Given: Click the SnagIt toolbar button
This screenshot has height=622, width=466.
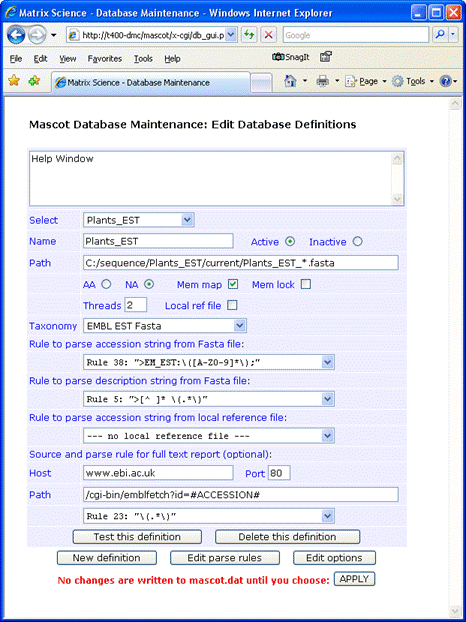Looking at the screenshot, I should pyautogui.click(x=291, y=57).
